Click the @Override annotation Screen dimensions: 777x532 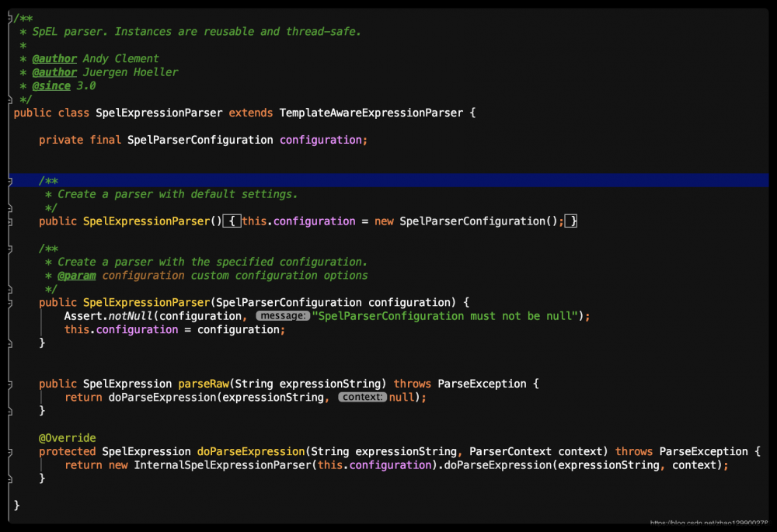pos(68,438)
